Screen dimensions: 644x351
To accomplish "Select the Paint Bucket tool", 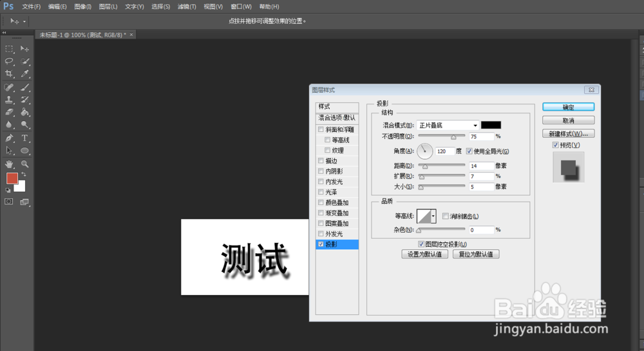I will [24, 112].
